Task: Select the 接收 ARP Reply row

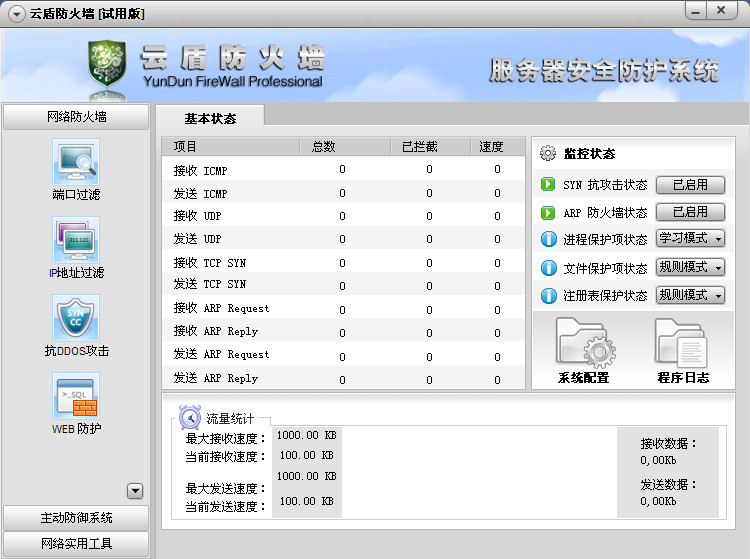Action: [x=343, y=331]
